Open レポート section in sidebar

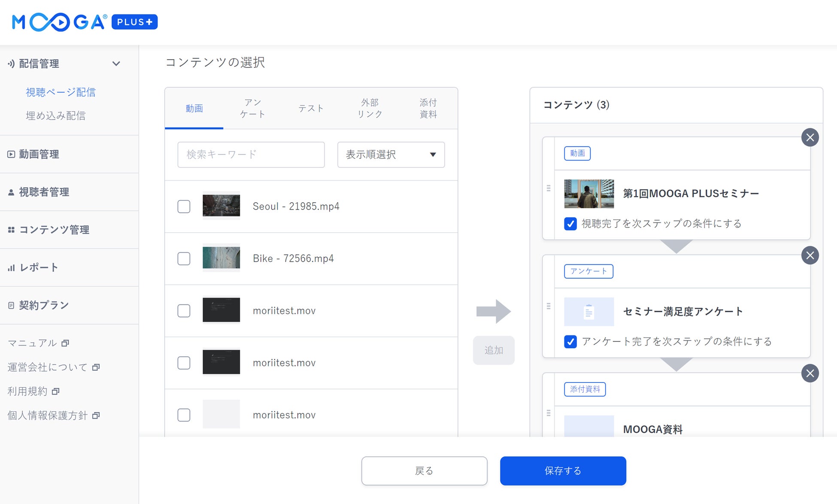(x=39, y=267)
